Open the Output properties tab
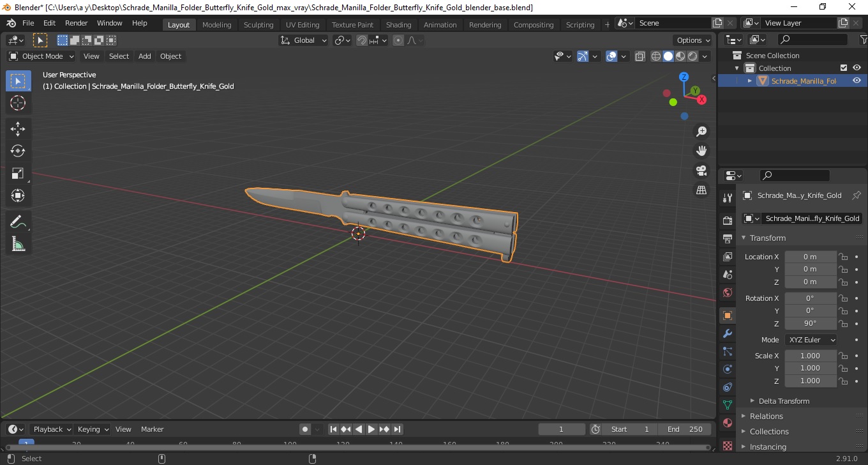Image resolution: width=868 pixels, height=465 pixels. pyautogui.click(x=727, y=238)
